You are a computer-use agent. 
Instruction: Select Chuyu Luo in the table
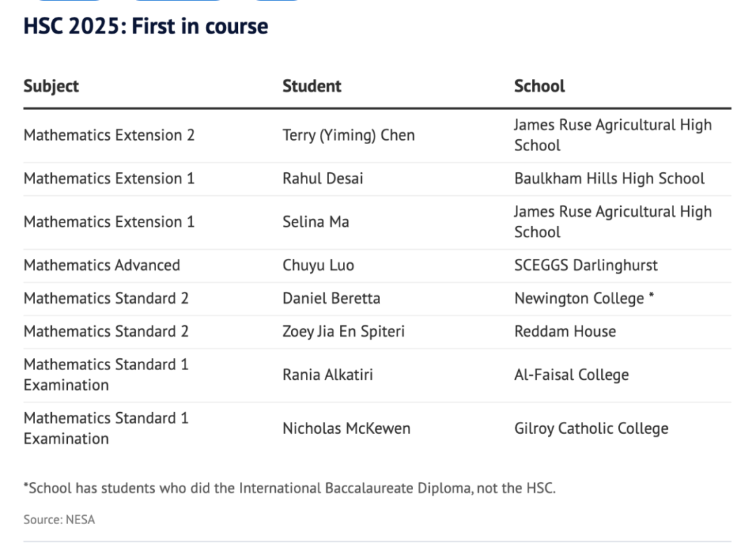click(x=318, y=265)
